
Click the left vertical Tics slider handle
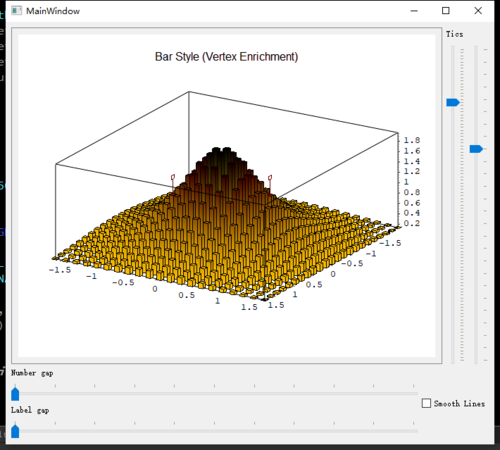[453, 102]
